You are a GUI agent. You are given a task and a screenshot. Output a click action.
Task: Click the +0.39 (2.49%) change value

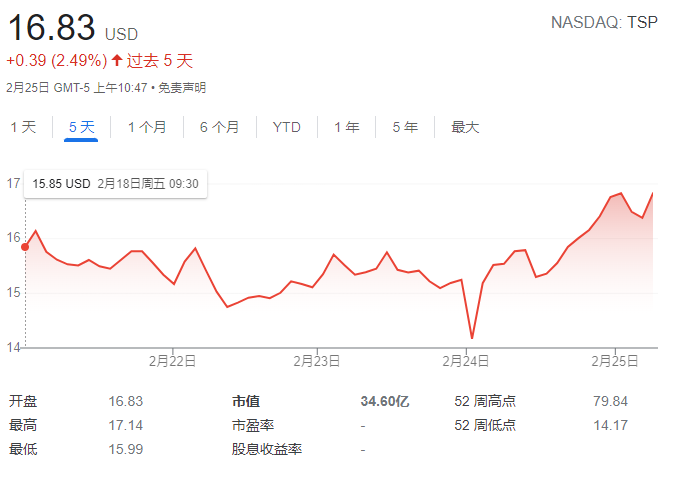coord(57,61)
